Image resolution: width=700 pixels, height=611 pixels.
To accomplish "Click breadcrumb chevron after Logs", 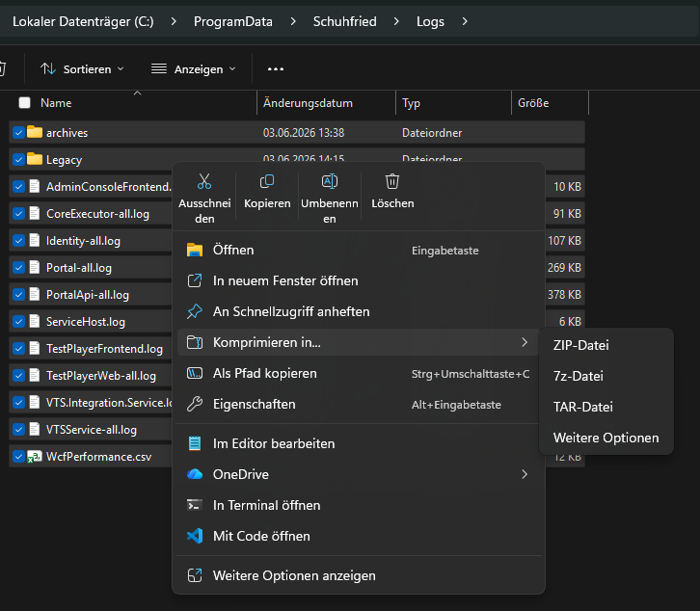I will 465,21.
